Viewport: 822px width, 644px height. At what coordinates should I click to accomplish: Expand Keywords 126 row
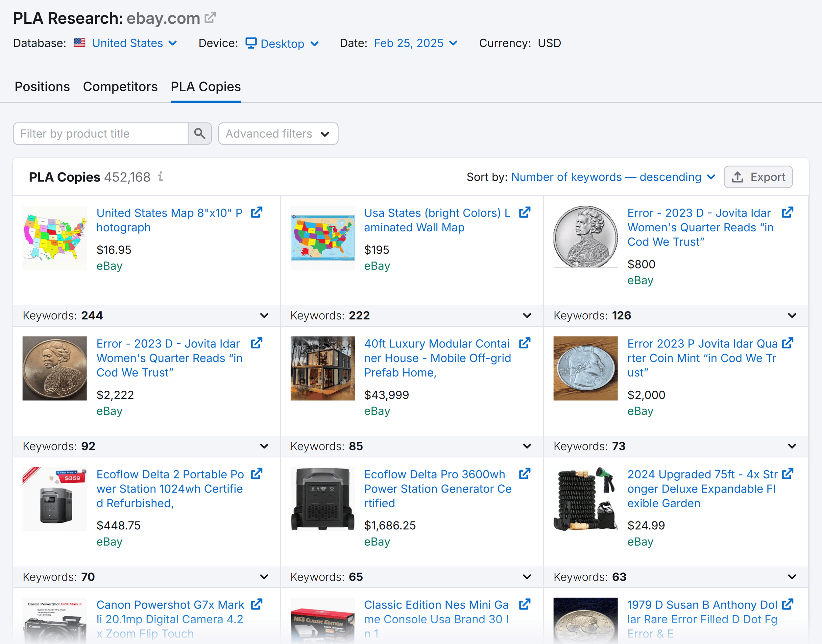(x=792, y=315)
